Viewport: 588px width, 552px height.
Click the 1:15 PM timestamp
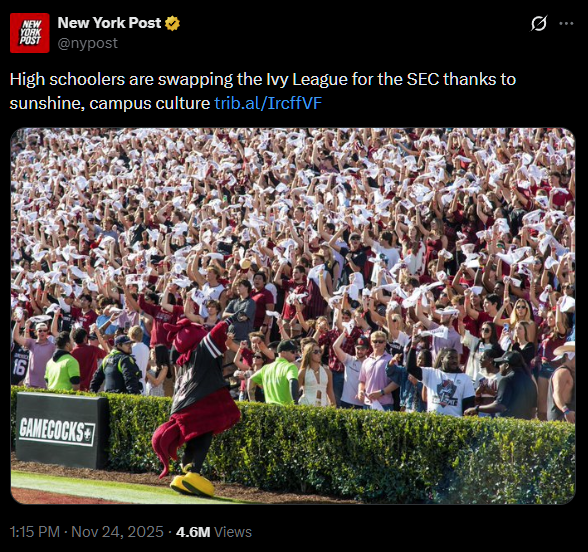pyautogui.click(x=34, y=532)
